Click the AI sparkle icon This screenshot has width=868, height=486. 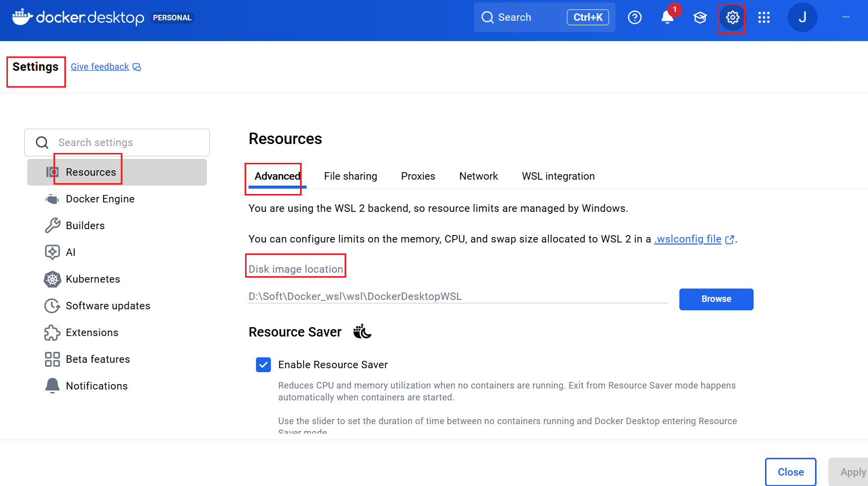[x=52, y=252]
